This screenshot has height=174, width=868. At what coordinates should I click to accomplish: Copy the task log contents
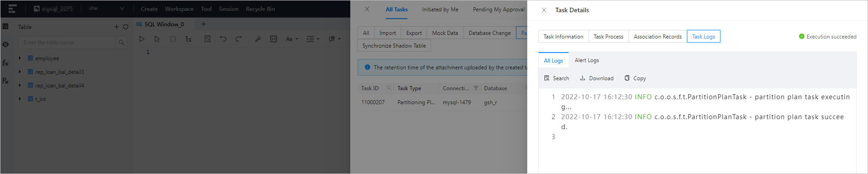[x=635, y=78]
